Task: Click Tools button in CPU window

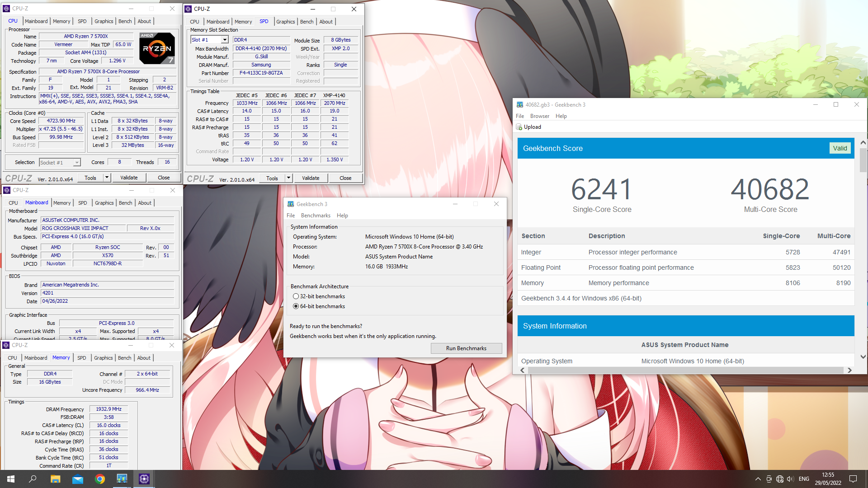Action: [x=90, y=178]
